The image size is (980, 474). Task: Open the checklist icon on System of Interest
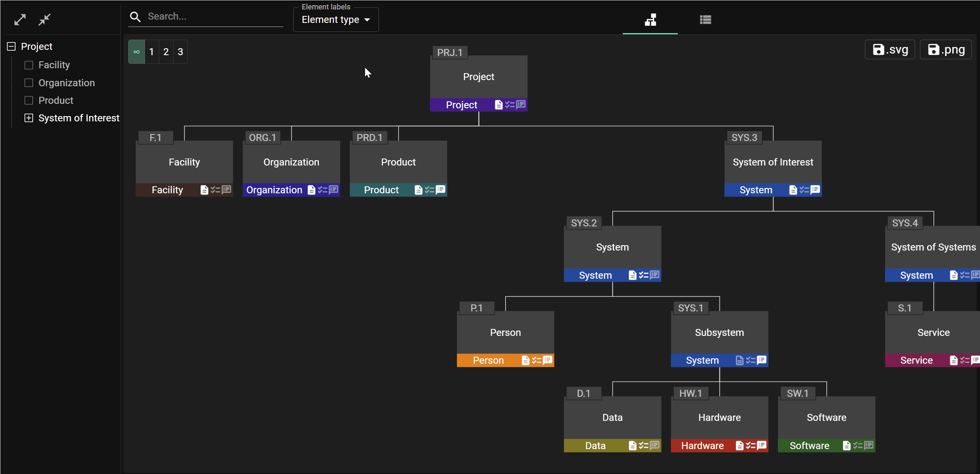(x=803, y=190)
